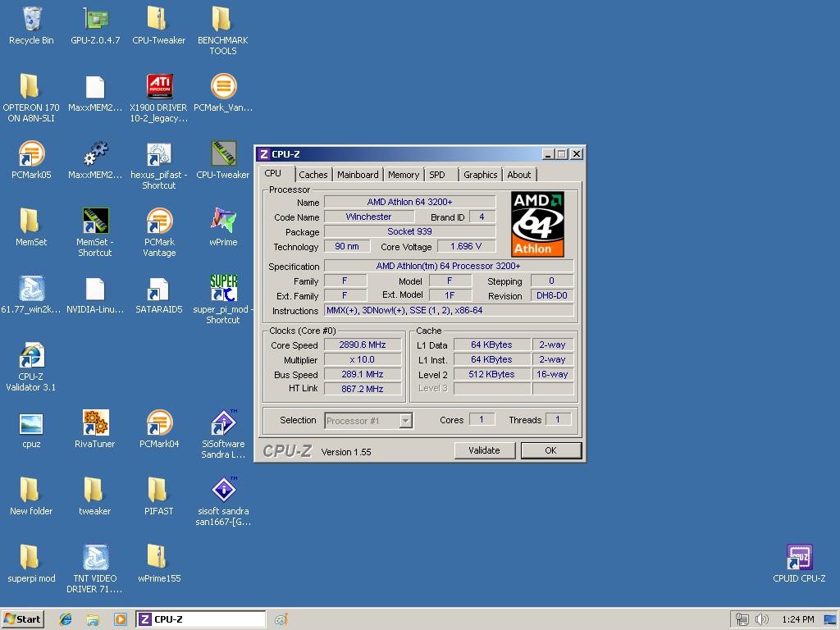The image size is (840, 630).
Task: Click the Validate button
Action: (x=484, y=450)
